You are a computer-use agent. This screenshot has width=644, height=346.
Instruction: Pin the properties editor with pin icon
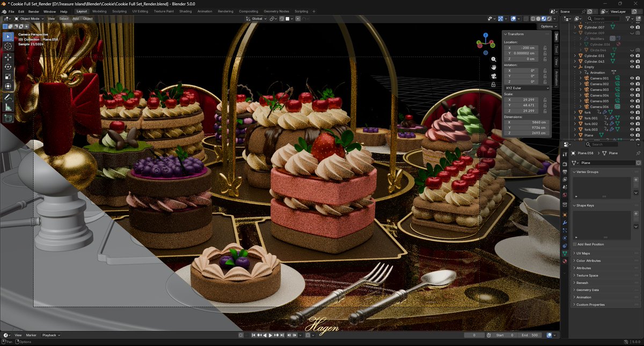click(638, 153)
